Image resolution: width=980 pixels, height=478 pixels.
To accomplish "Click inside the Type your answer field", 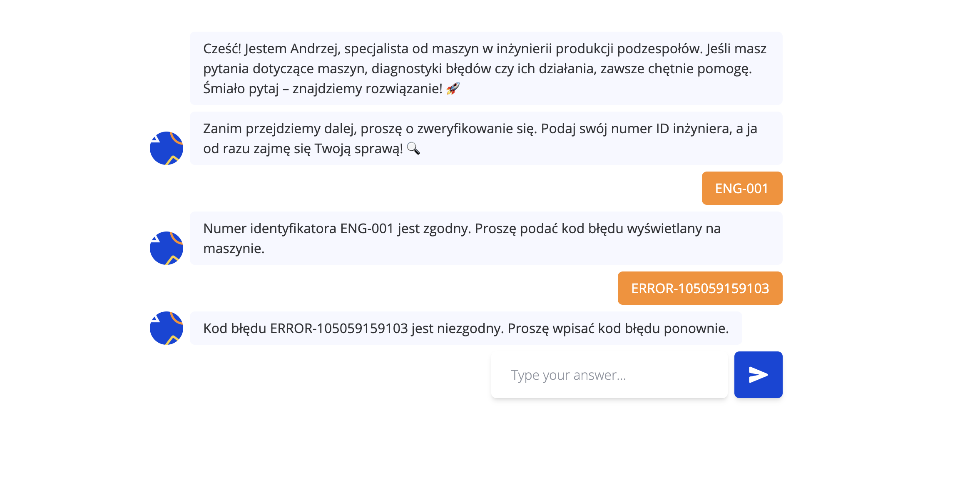I will point(609,374).
